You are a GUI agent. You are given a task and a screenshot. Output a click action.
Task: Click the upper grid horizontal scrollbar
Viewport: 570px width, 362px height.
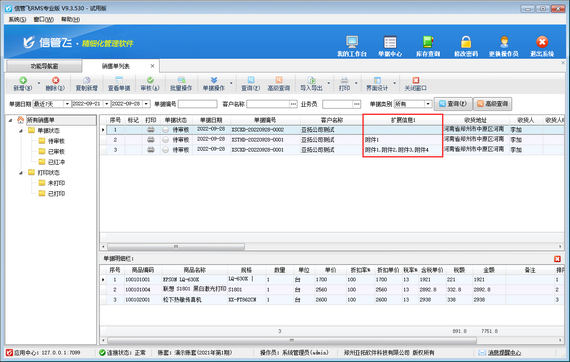(176, 247)
